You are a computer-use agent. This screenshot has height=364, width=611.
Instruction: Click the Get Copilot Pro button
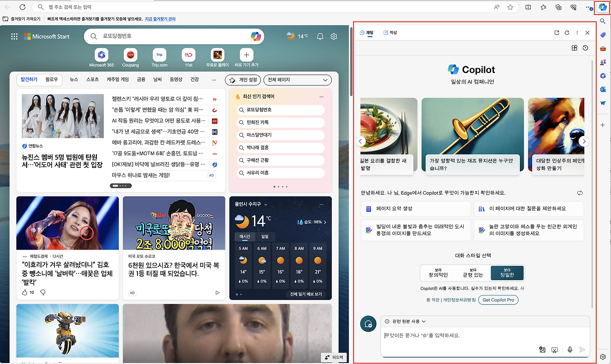[498, 300]
